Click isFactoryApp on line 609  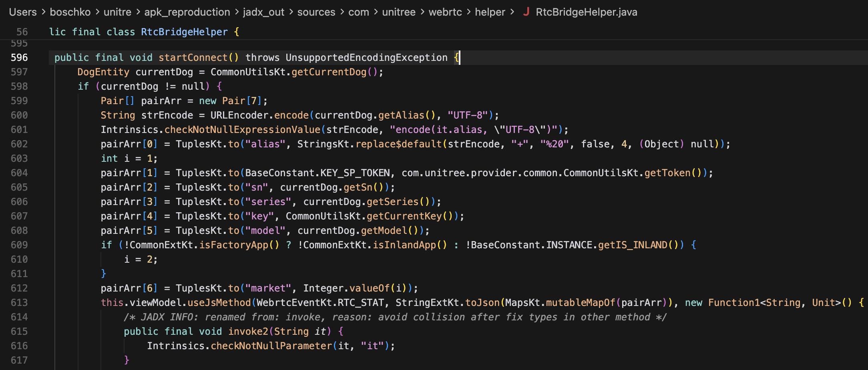[233, 245]
